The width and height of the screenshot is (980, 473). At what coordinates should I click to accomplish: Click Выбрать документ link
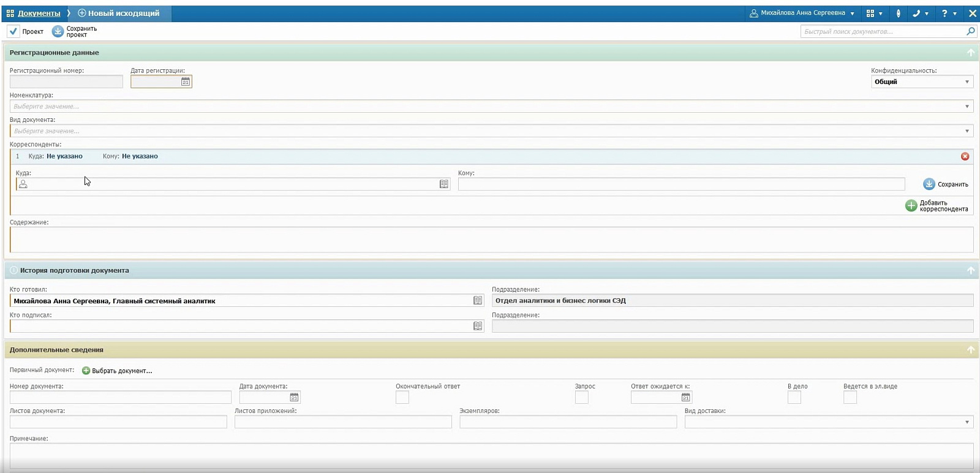point(117,371)
